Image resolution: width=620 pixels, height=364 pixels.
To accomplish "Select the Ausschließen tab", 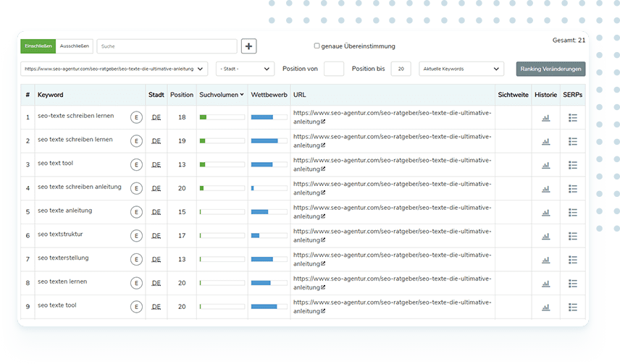I will [x=75, y=46].
